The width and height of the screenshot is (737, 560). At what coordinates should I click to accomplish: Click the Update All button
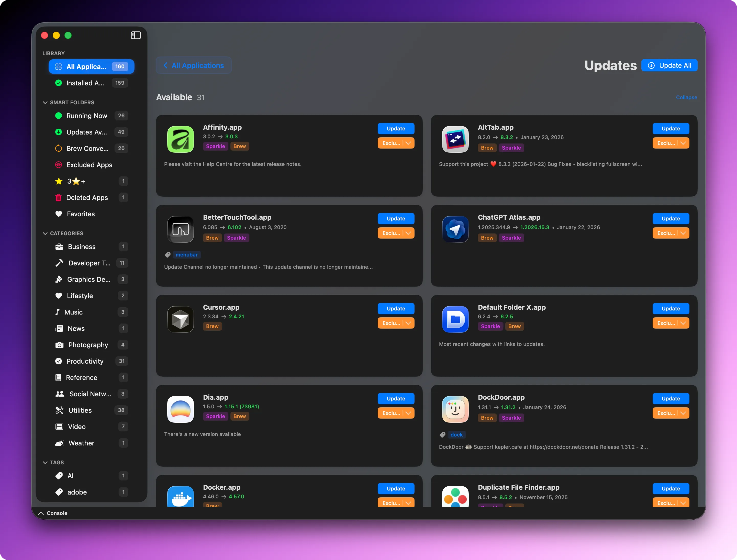[x=669, y=65]
